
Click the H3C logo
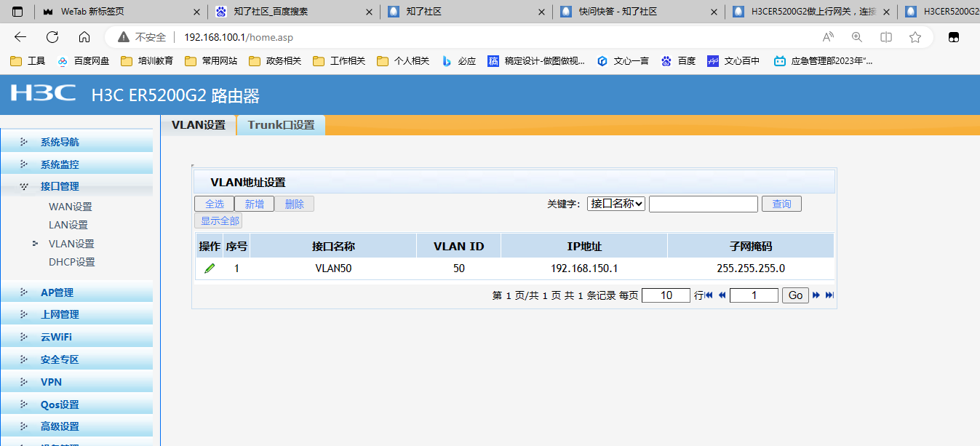click(43, 93)
